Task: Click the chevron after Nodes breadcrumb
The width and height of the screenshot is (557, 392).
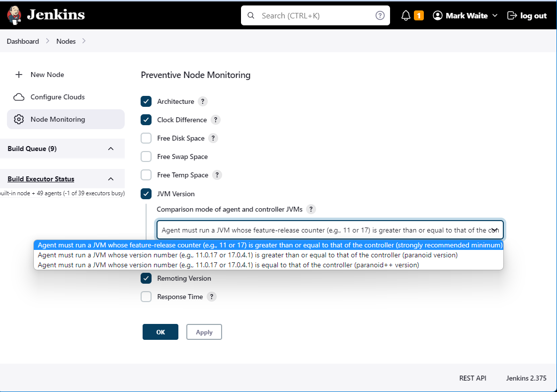Action: click(84, 41)
